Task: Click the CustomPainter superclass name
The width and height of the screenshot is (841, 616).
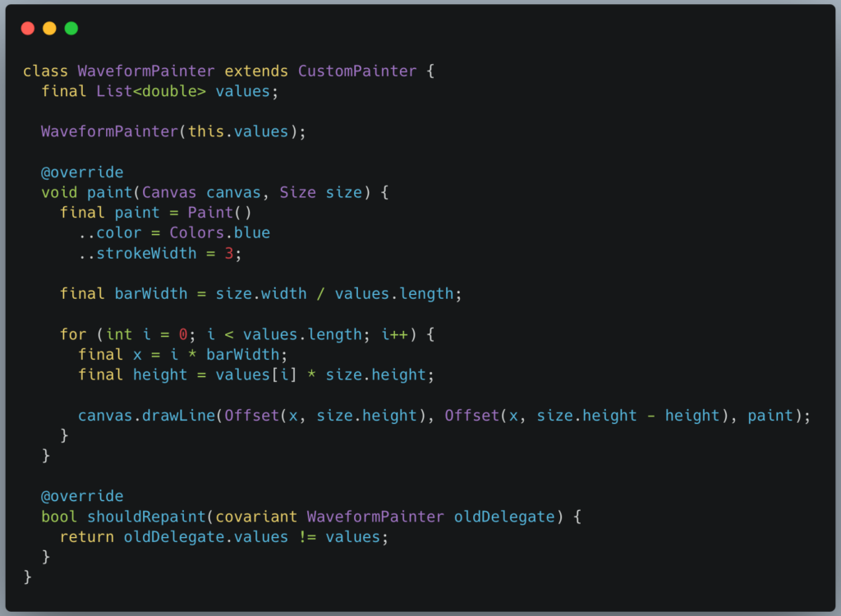Action: coord(357,71)
